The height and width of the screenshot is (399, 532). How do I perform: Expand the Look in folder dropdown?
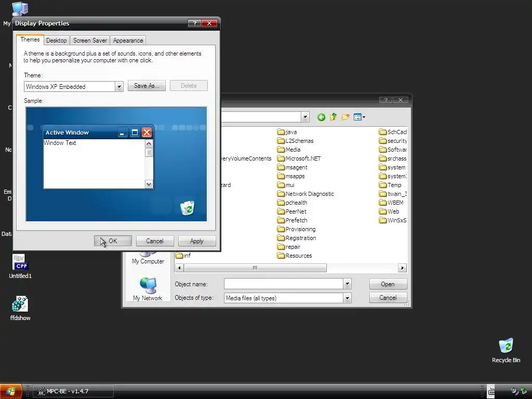pyautogui.click(x=305, y=117)
